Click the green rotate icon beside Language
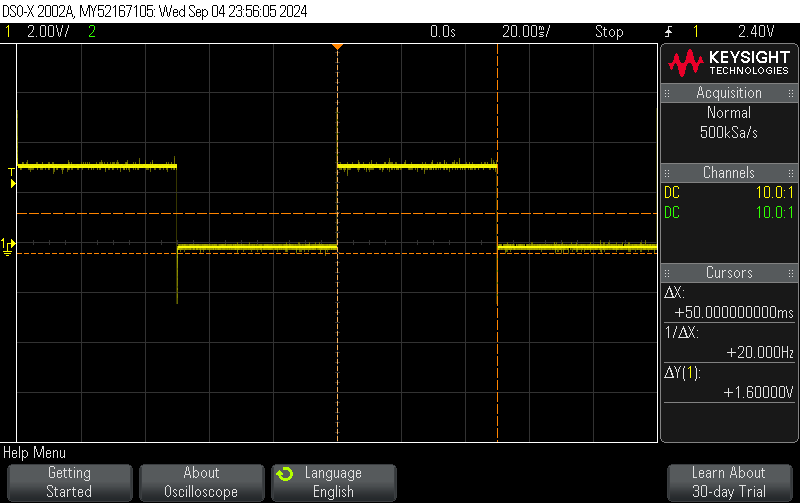This screenshot has height=503, width=800. point(285,474)
